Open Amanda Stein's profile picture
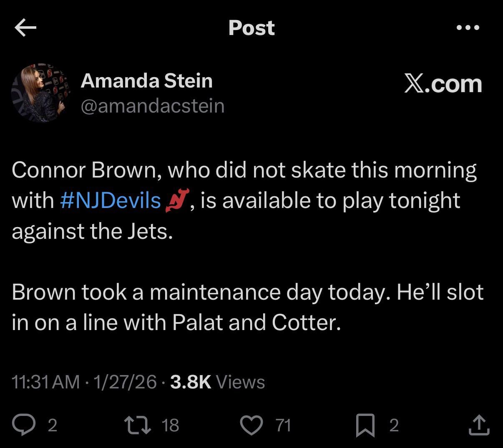The image size is (503, 448). click(x=40, y=93)
